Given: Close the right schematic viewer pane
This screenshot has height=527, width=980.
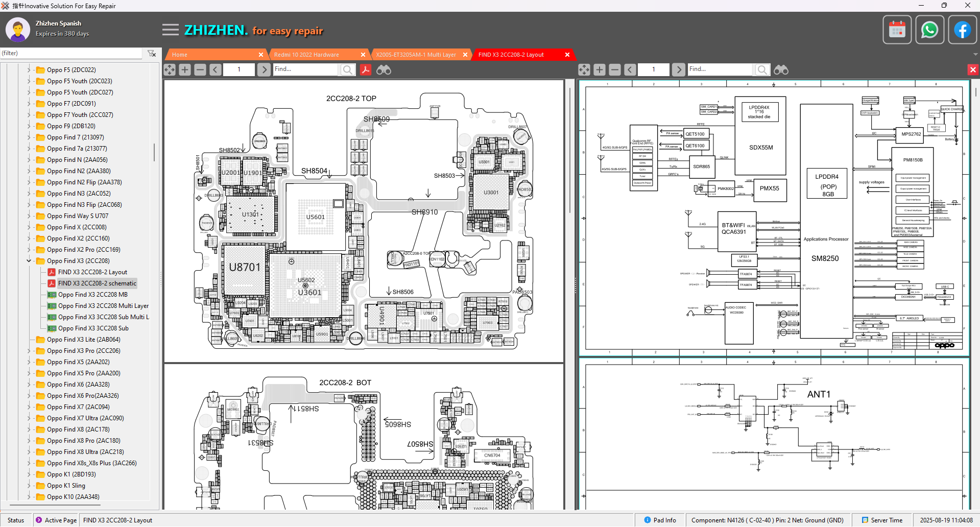Looking at the screenshot, I should tap(972, 69).
